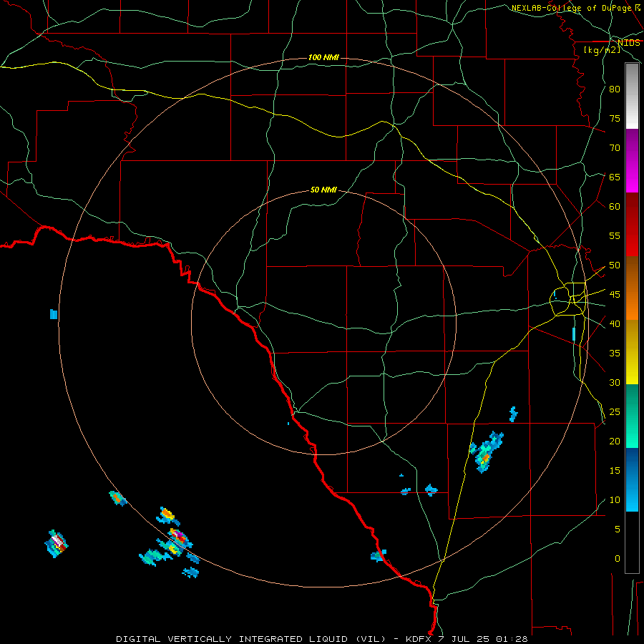This screenshot has width=644, height=644.
Task: Click the 60 value on the legend
Action: (x=615, y=207)
